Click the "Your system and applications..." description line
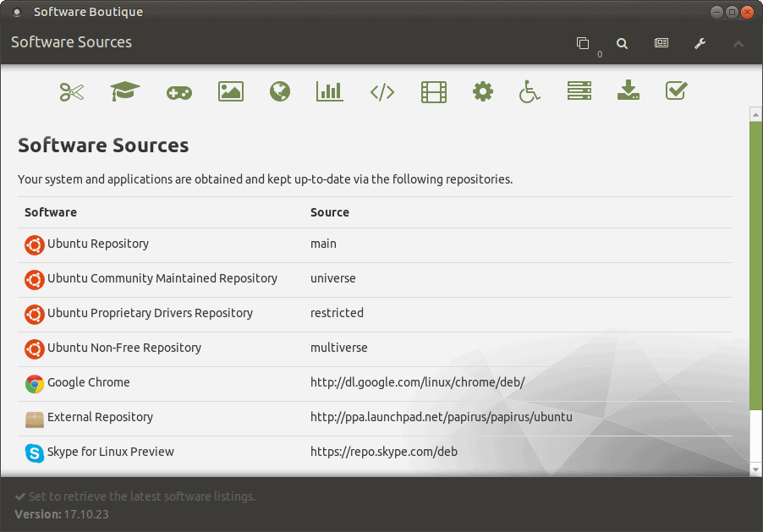Screen dimensions: 763x532 pyautogui.click(x=266, y=179)
